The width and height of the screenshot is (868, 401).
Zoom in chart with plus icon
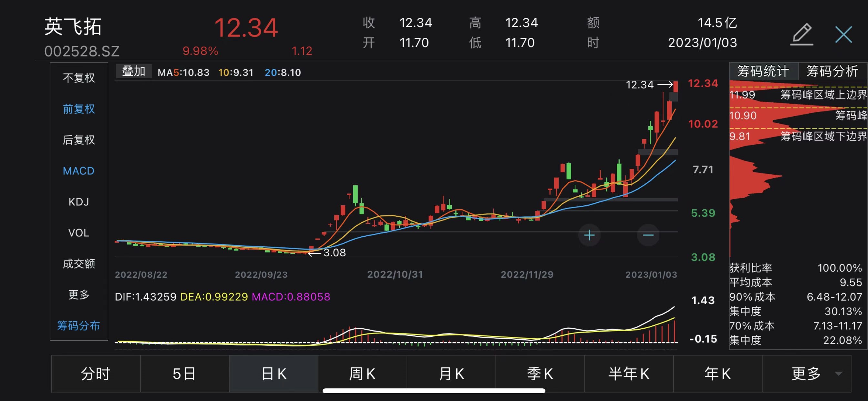coord(589,235)
